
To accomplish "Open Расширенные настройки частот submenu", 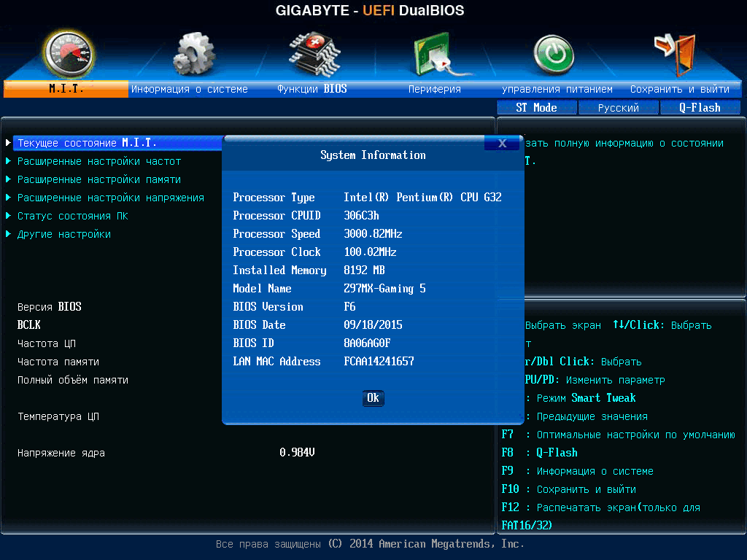I will [x=99, y=161].
